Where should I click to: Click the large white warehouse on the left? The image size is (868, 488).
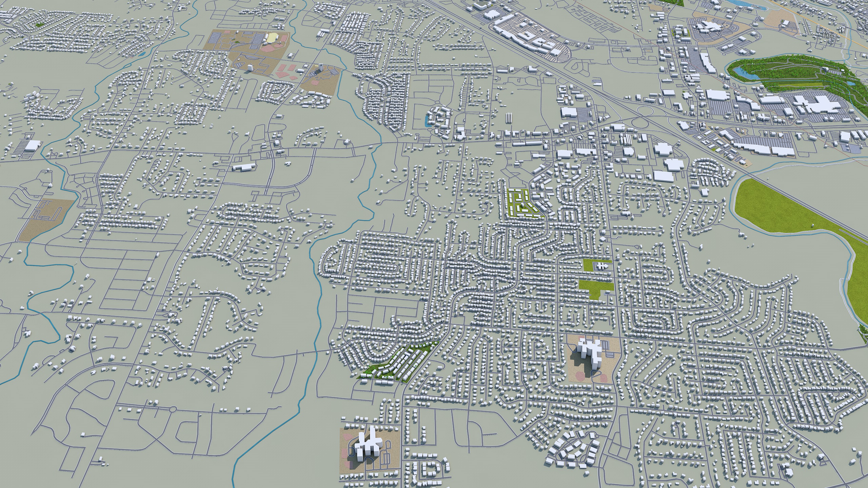(33, 145)
